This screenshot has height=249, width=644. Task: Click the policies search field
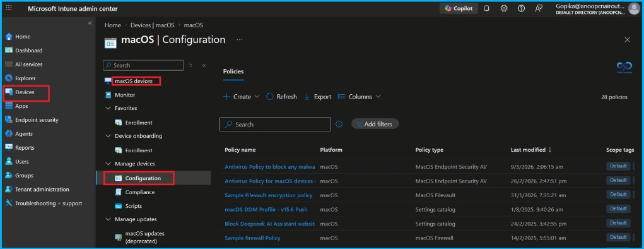tap(275, 124)
